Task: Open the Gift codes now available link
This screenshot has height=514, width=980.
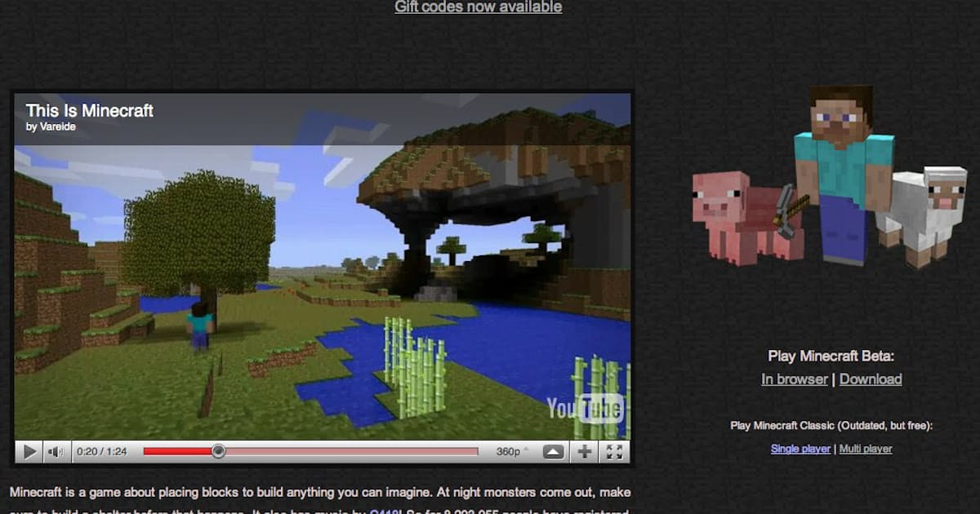Action: click(478, 7)
